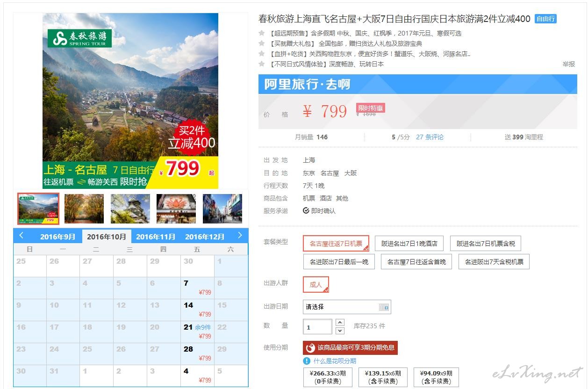Increase quantity with the up arrow

[340, 322]
